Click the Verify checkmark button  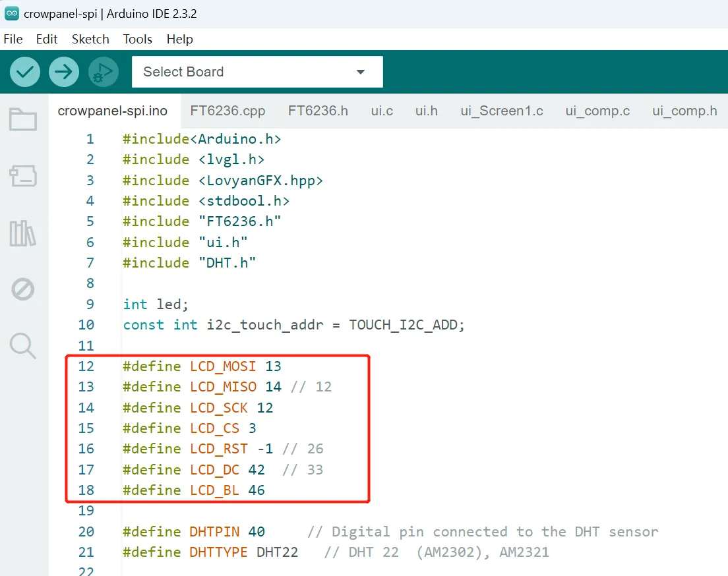coord(25,72)
